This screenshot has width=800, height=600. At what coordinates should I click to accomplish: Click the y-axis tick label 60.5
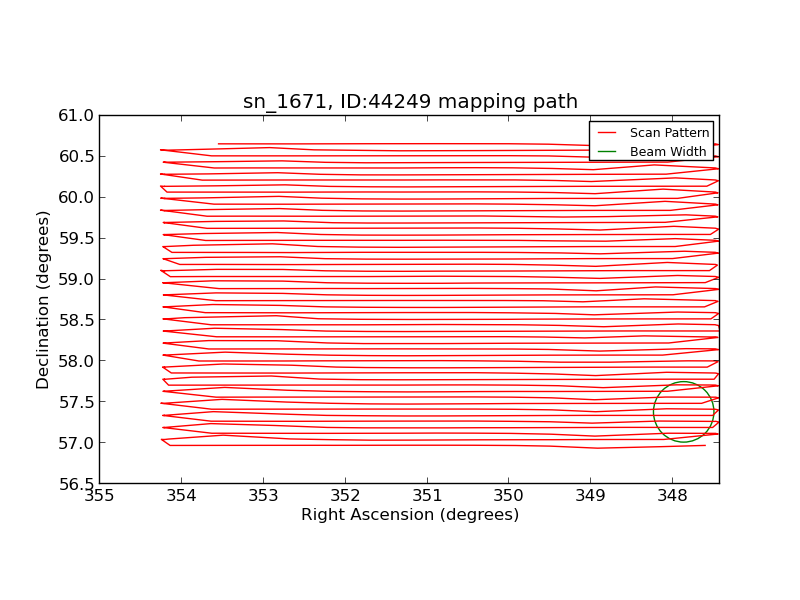[76, 157]
